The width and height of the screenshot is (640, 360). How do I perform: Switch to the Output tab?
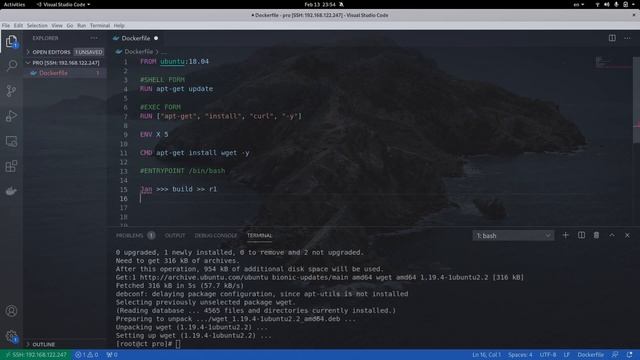[x=175, y=236]
